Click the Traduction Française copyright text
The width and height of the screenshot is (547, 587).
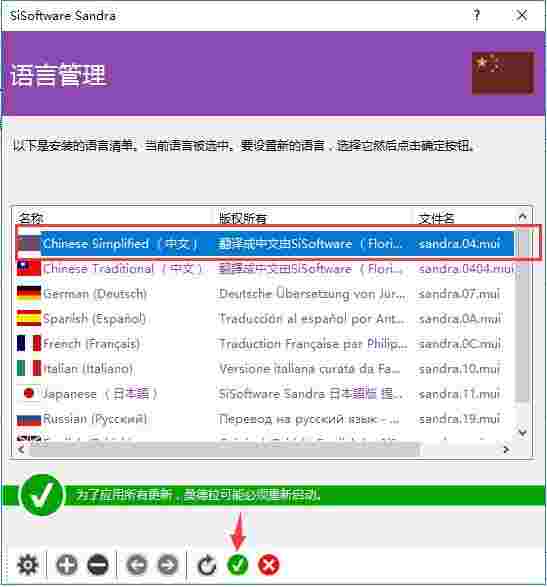click(x=313, y=344)
